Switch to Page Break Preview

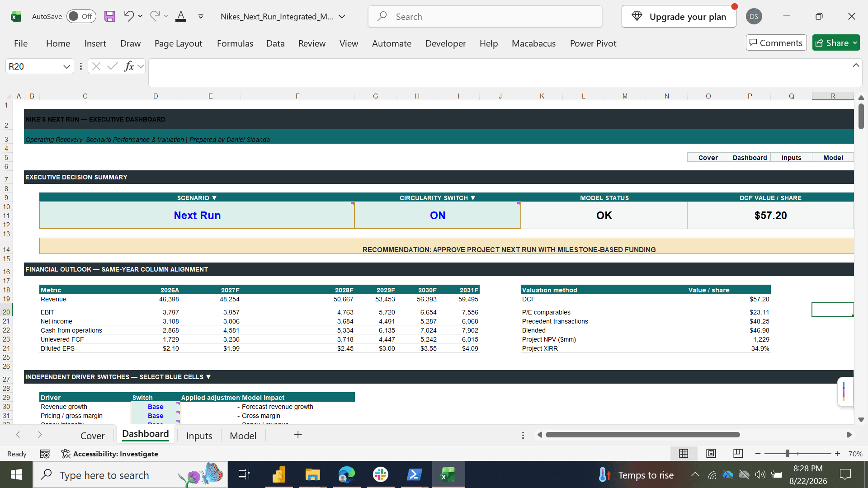click(738, 453)
